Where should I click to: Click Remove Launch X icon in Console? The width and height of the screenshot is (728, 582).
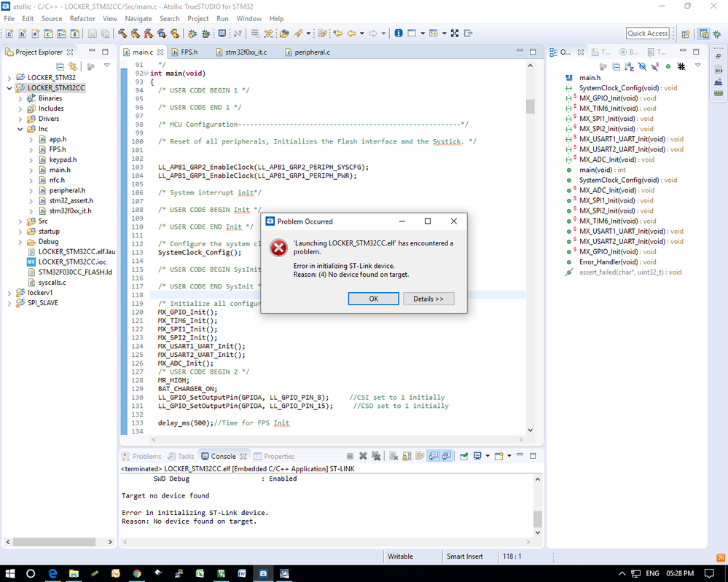(363, 456)
